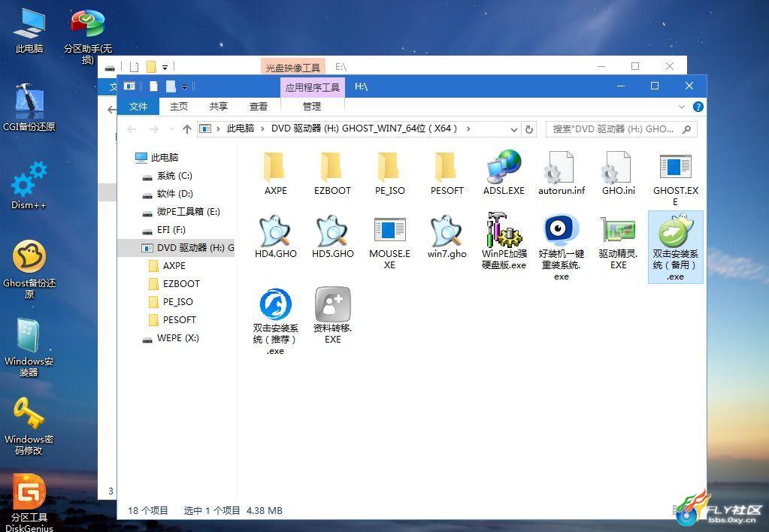Select 光盘映像工具 tab in E:\ window
Image resolution: width=769 pixels, height=532 pixels.
pyautogui.click(x=292, y=68)
